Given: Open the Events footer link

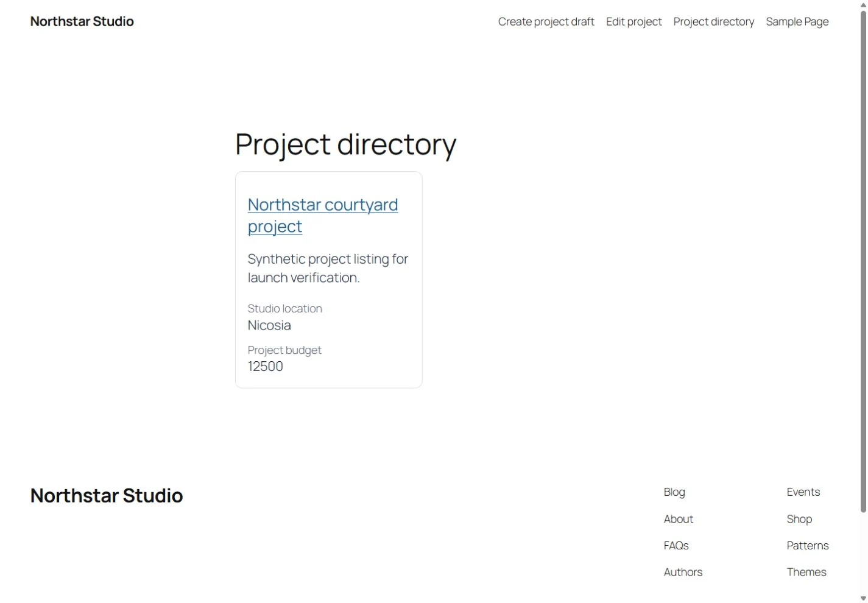Looking at the screenshot, I should (803, 492).
